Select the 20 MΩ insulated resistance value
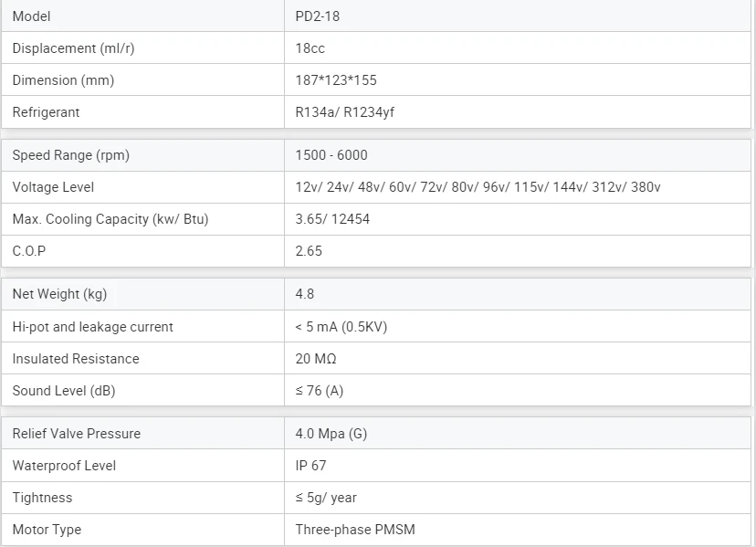756x547 pixels. (316, 359)
